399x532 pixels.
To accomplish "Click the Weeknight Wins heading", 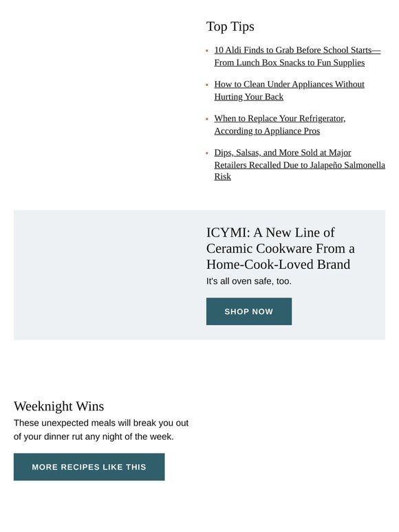I will (x=58, y=406).
